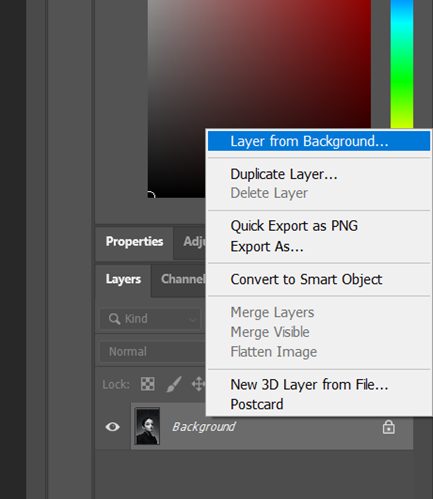The image size is (433, 499).
Task: Toggle lock image pixels brush icon
Action: click(x=174, y=384)
